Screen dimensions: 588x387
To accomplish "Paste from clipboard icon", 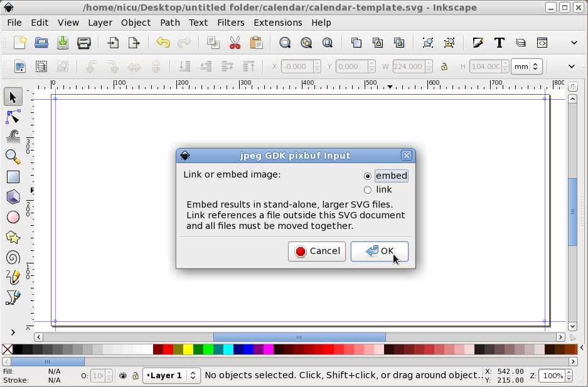I will pos(256,43).
